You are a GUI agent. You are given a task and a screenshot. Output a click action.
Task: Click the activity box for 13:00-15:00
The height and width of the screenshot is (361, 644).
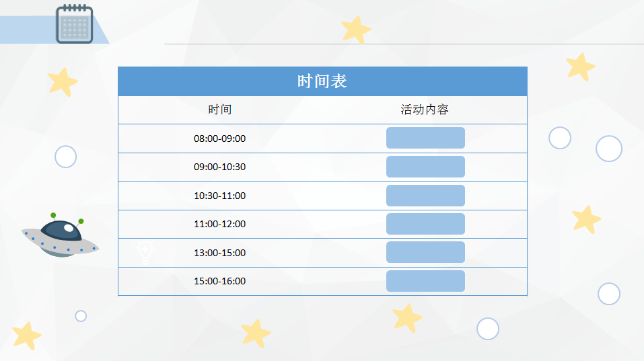click(x=425, y=252)
